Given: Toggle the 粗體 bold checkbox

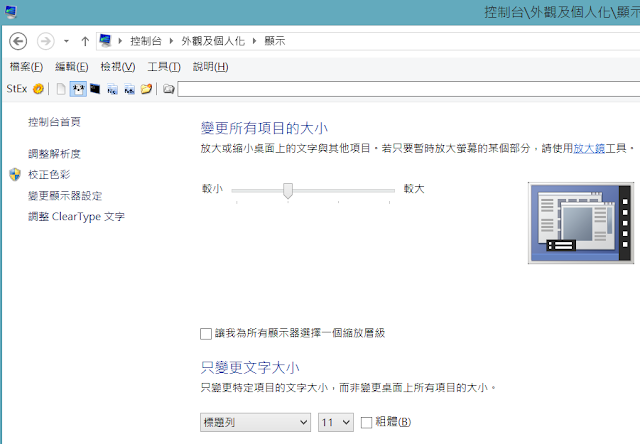Looking at the screenshot, I should pos(366,422).
